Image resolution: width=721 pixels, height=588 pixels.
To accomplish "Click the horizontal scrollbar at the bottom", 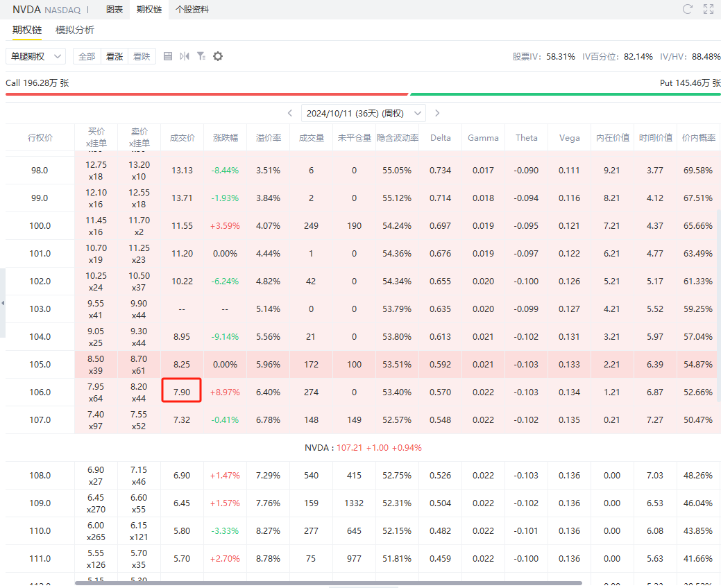I will (x=326, y=583).
